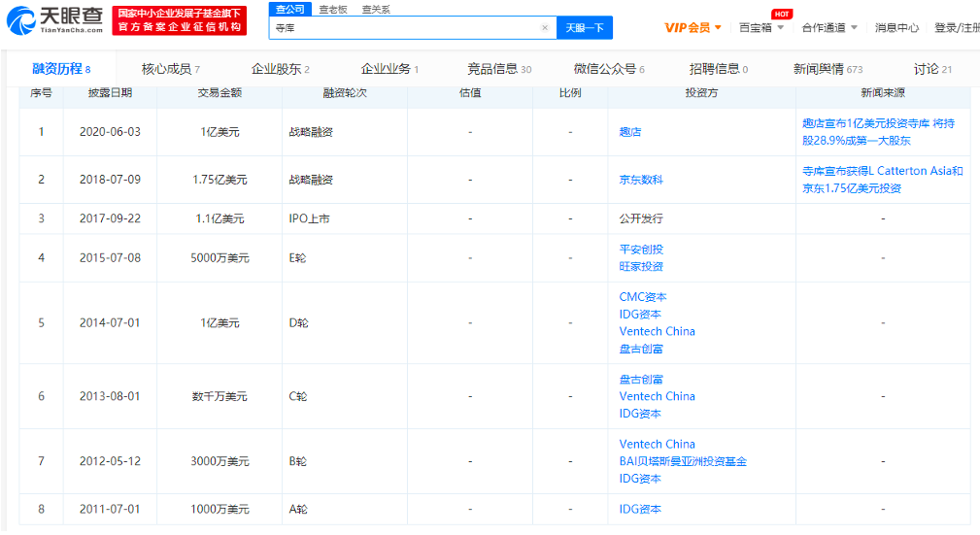Click amount cell 1000万美元
Image resolution: width=980 pixels, height=535 pixels.
pos(220,509)
